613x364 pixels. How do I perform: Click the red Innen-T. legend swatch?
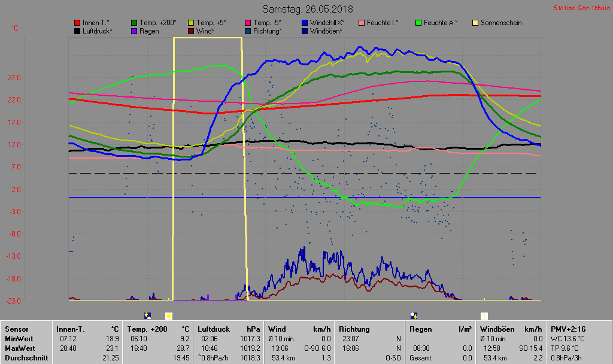tap(77, 23)
